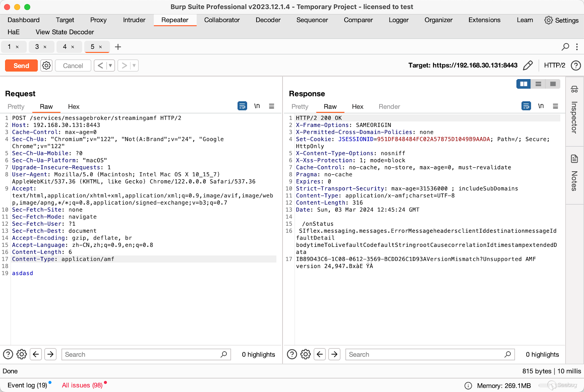Select side-by-side request/response layout
Screen dimensions: 584x392
[x=524, y=84]
